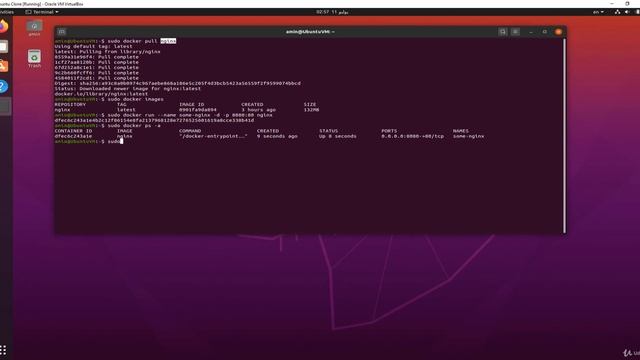Viewport: 640px width, 360px height.
Task: Click the '132MB' size value
Action: (x=311, y=110)
